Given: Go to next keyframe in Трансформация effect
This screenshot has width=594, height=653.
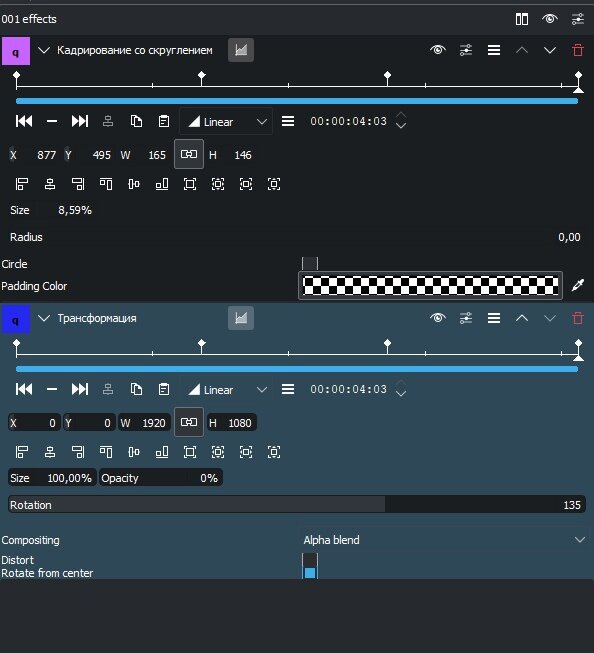Looking at the screenshot, I should [80, 389].
